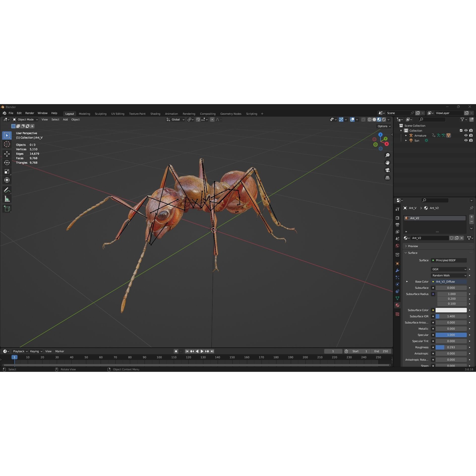Open the Shading workspace tab
This screenshot has width=476, height=476.
pyautogui.click(x=155, y=114)
